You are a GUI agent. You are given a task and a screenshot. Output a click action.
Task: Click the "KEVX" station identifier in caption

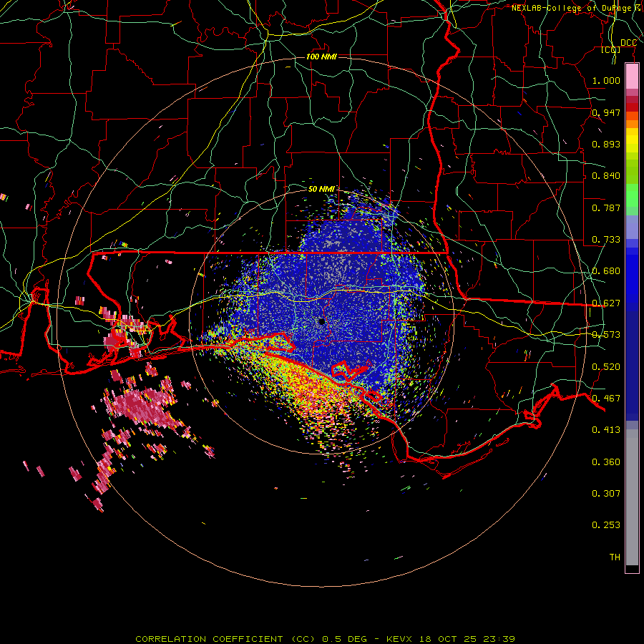399,639
